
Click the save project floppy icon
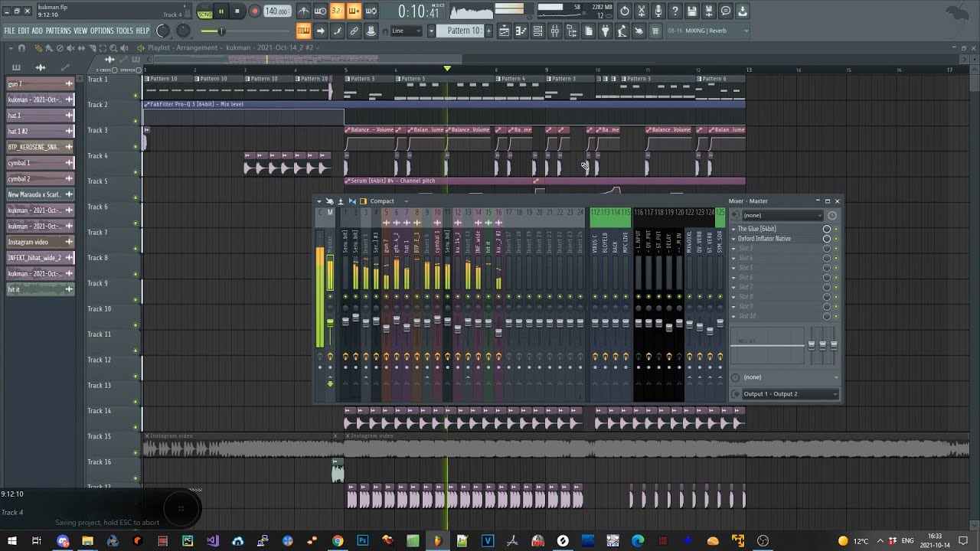pos(692,11)
